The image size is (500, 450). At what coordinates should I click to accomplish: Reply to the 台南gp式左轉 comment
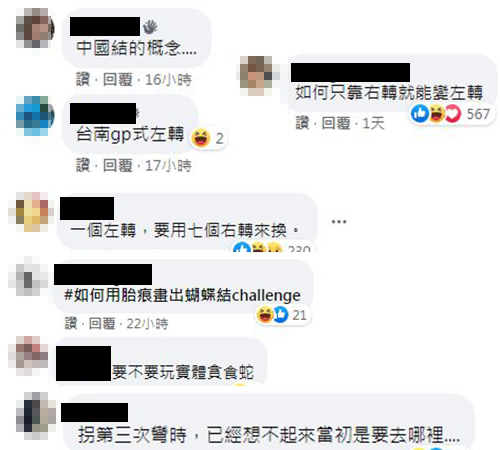[118, 165]
